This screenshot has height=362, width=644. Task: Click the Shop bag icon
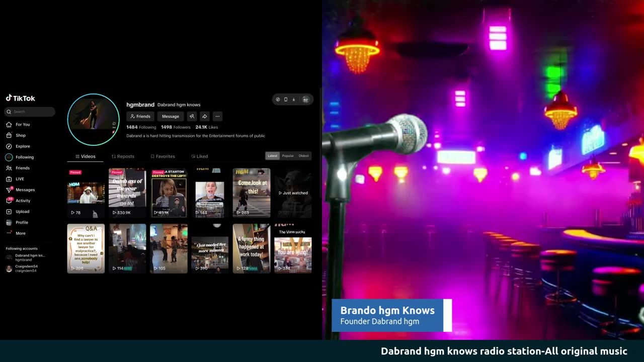[9, 135]
